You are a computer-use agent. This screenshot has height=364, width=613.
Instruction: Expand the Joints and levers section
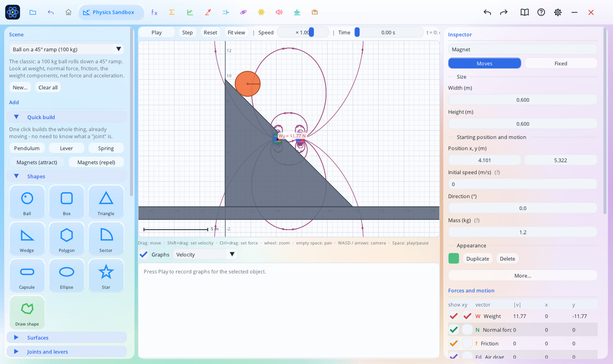pos(67,352)
